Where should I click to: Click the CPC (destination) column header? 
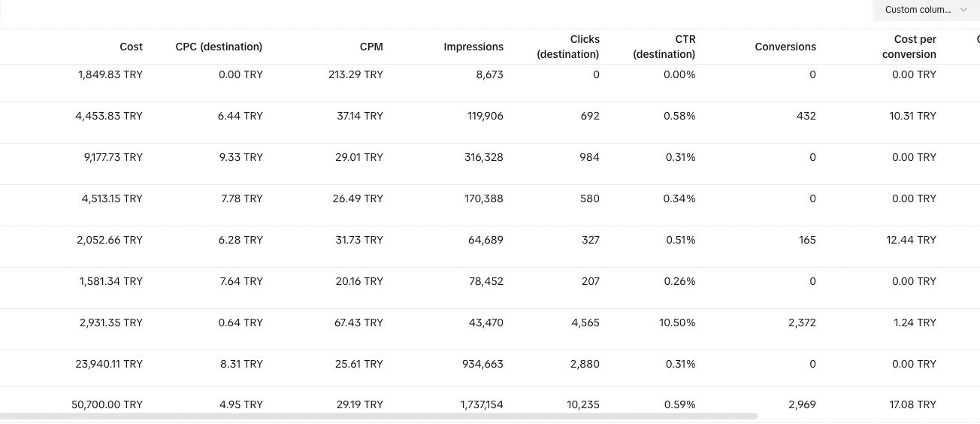219,47
